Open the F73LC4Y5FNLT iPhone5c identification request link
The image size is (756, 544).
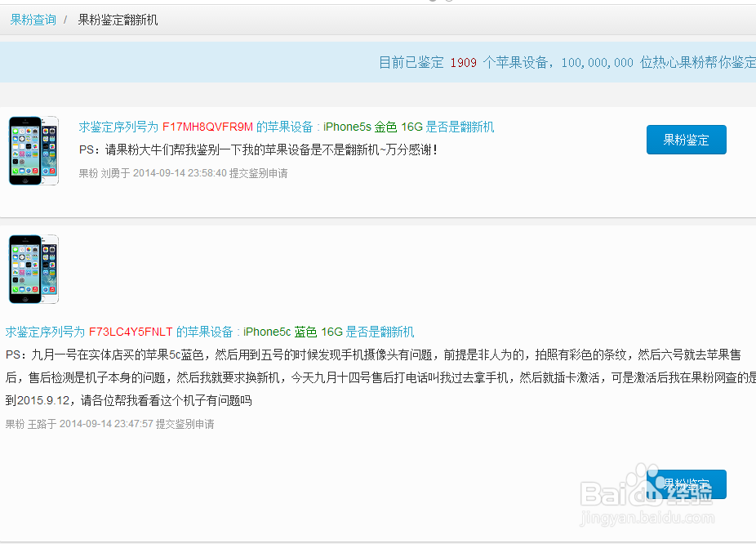pos(210,332)
